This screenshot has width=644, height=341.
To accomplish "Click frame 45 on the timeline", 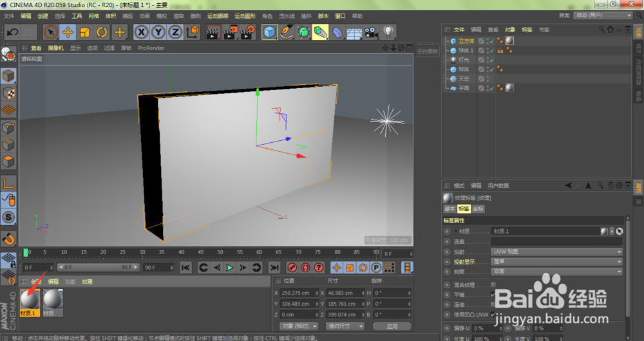I will [201, 252].
